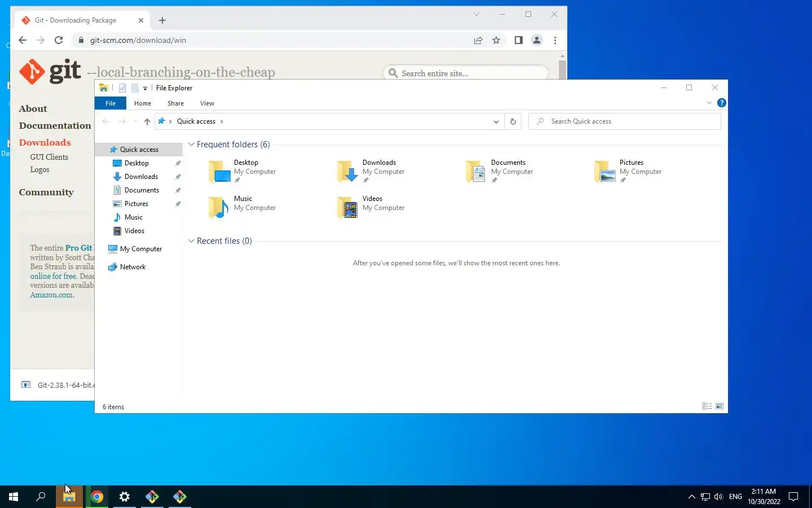Show hidden system tray icons
812x508 pixels.
click(x=691, y=497)
